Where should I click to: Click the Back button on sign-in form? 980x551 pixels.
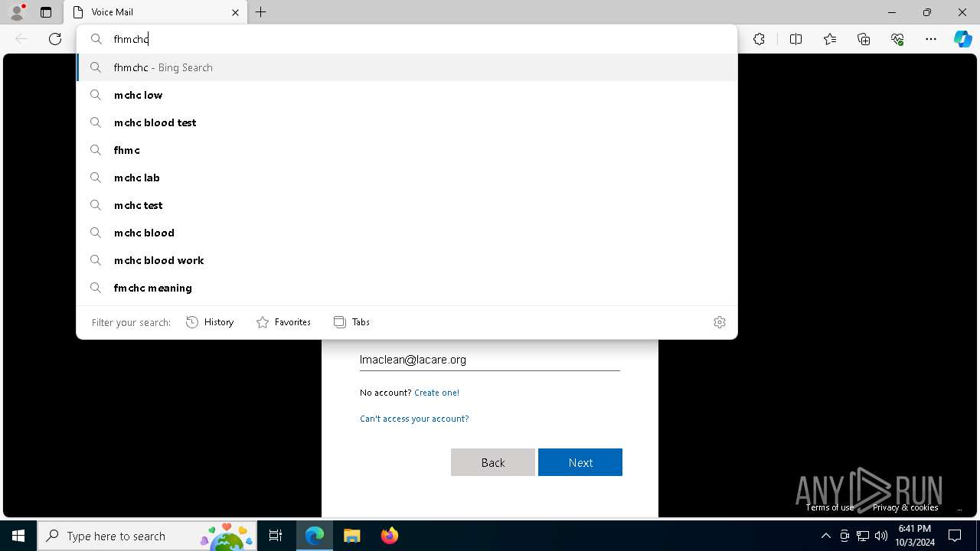point(493,462)
